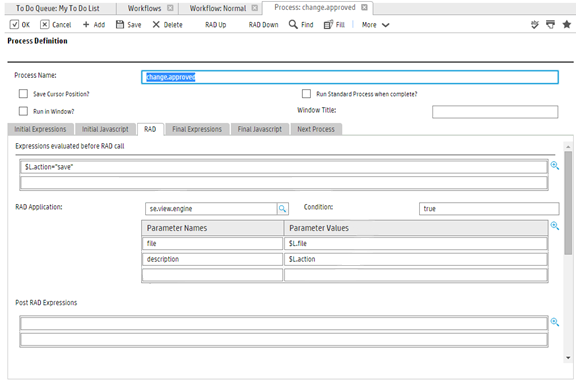Toggle Run in Window checkbox

click(23, 111)
